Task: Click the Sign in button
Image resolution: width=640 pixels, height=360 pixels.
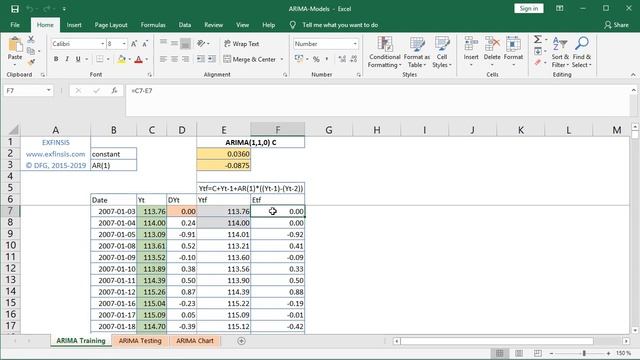Action: [x=529, y=9]
